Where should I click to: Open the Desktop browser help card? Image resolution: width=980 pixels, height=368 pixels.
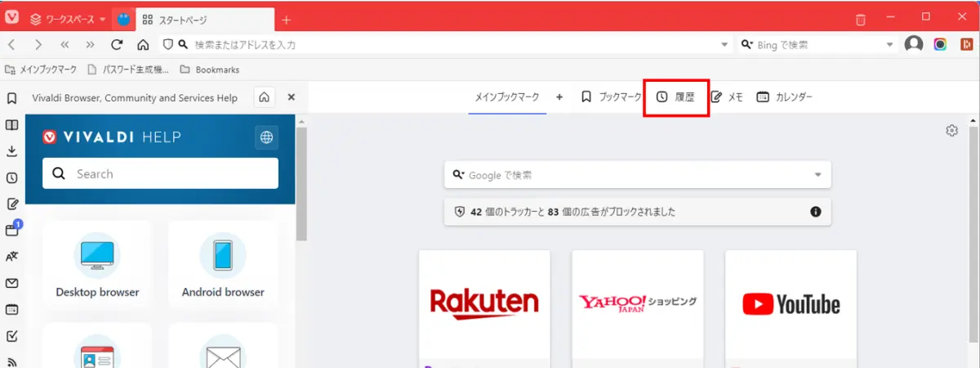click(97, 264)
